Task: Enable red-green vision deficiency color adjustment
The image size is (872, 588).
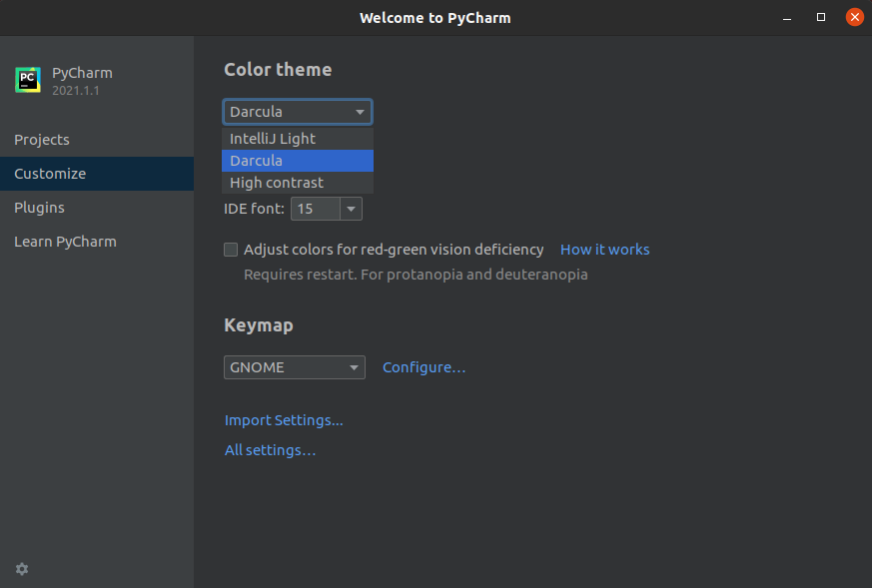Action: pos(231,250)
